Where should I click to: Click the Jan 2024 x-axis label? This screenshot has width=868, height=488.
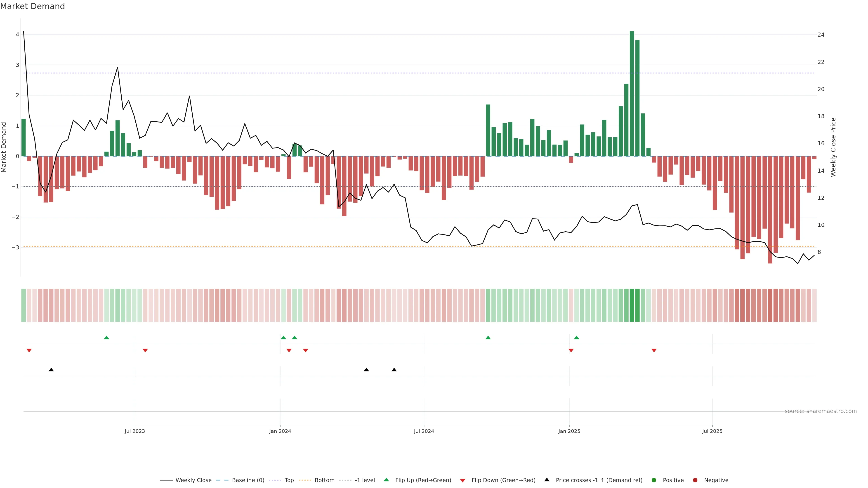[x=280, y=432]
